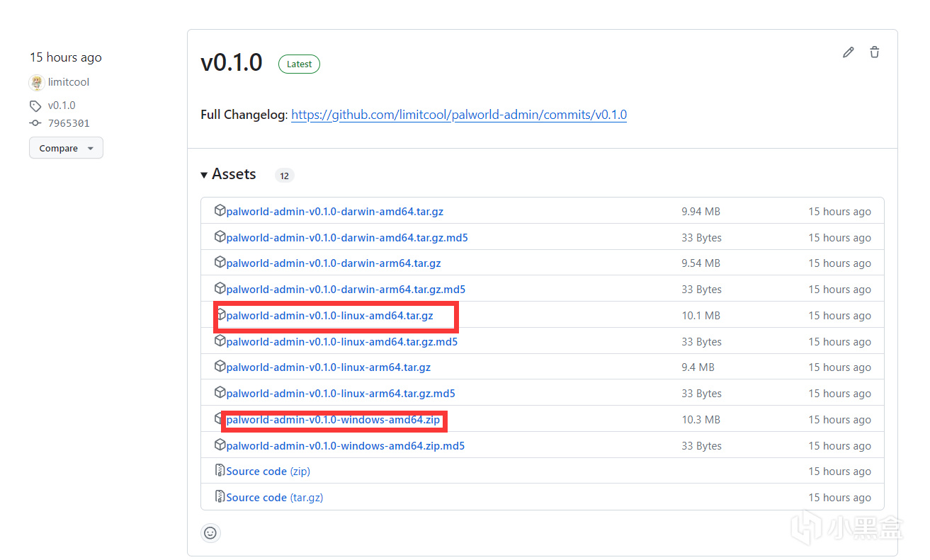Click the 9.94 MB file size
Viewport: 930px width, 560px height.
701,212
